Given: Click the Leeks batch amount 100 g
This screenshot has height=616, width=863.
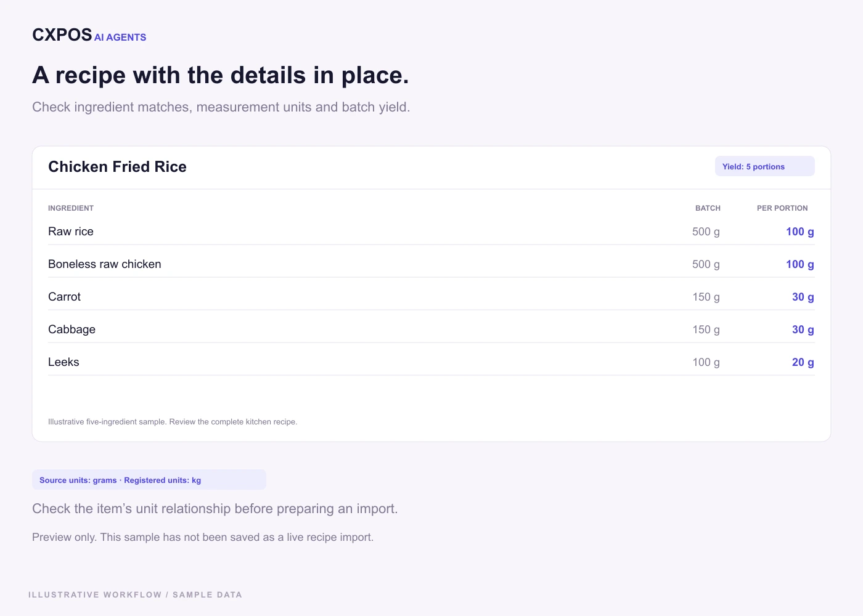Looking at the screenshot, I should point(706,362).
